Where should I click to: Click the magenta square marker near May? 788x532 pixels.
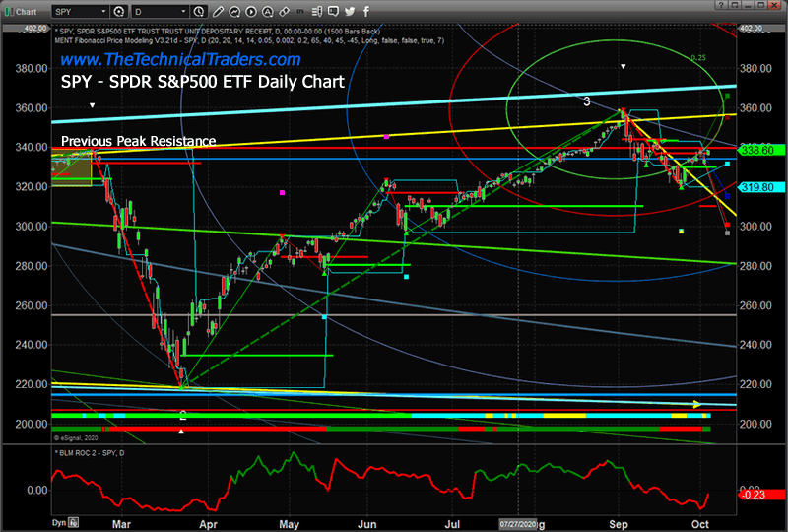(282, 192)
